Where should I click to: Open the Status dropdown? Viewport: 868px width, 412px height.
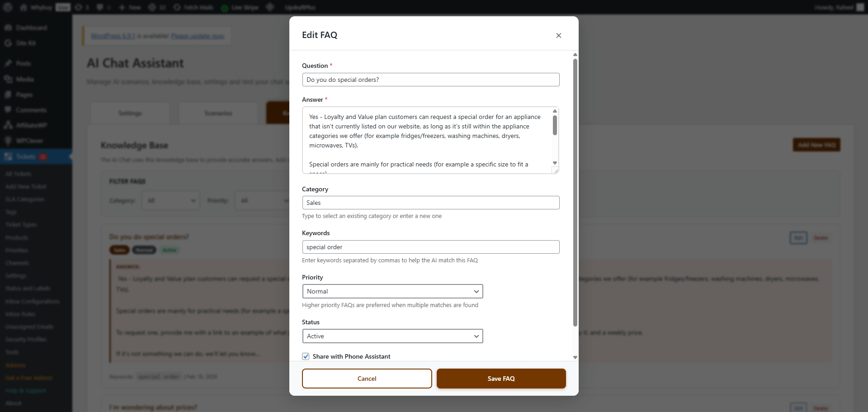point(392,336)
